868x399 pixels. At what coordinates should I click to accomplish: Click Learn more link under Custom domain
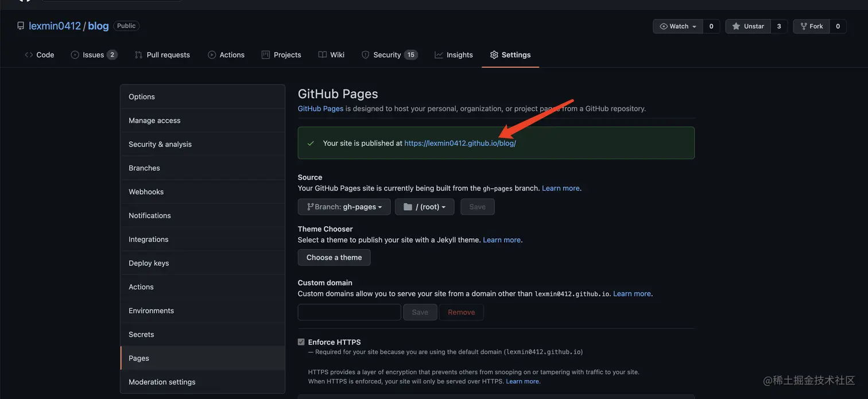(632, 293)
